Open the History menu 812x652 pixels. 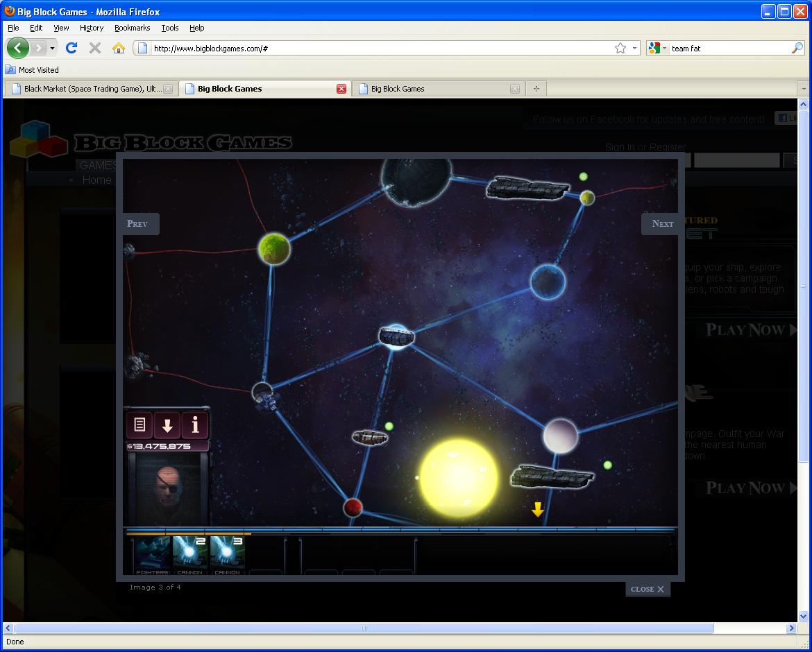click(x=91, y=28)
